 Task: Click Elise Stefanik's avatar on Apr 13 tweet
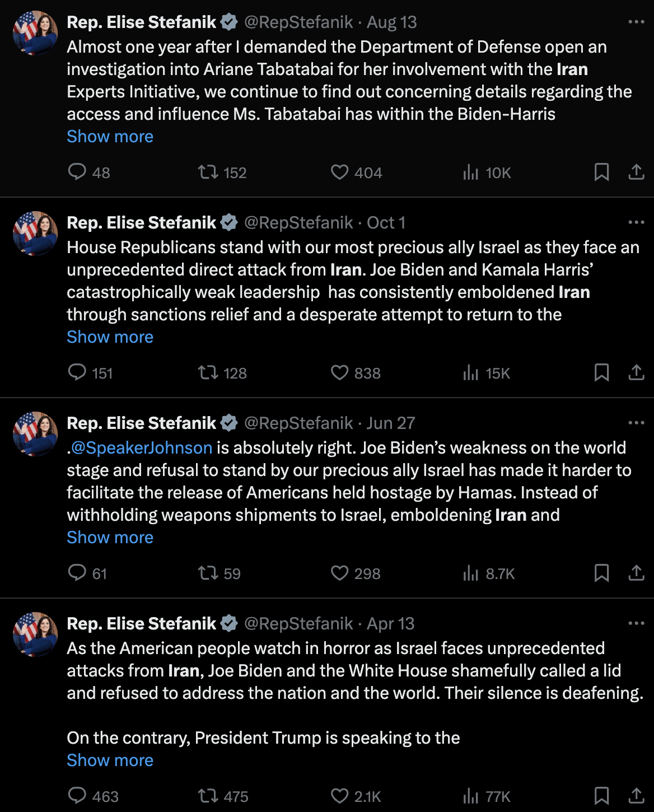tap(35, 634)
